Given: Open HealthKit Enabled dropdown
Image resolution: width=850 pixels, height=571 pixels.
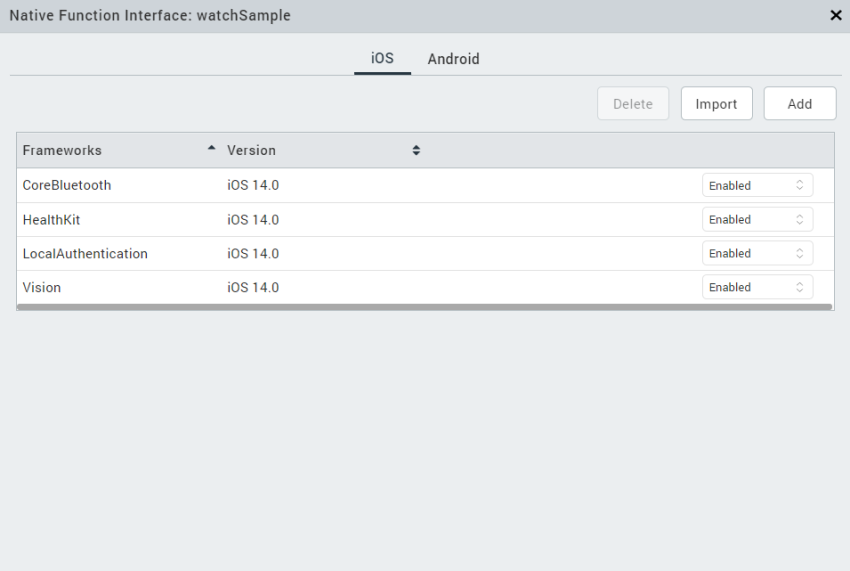Looking at the screenshot, I should point(757,220).
